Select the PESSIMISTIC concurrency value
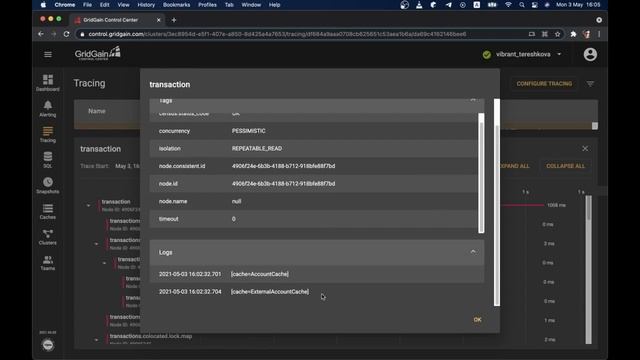 pyautogui.click(x=249, y=131)
